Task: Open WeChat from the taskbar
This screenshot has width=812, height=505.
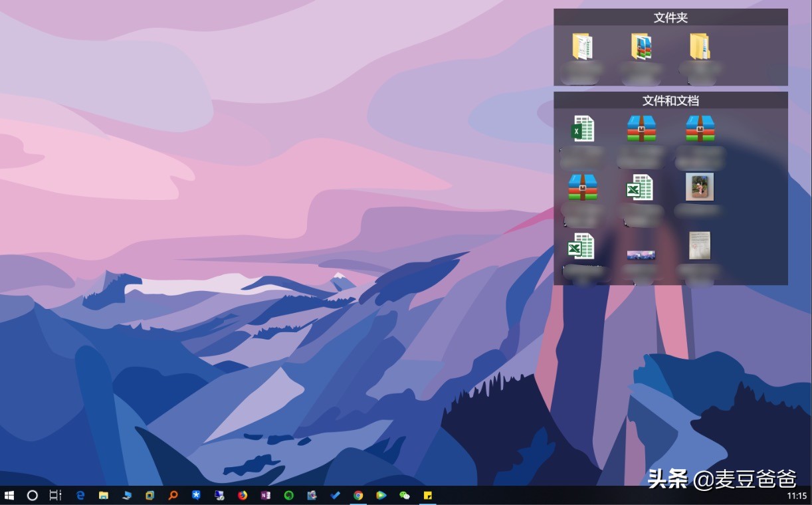Action: [x=405, y=495]
